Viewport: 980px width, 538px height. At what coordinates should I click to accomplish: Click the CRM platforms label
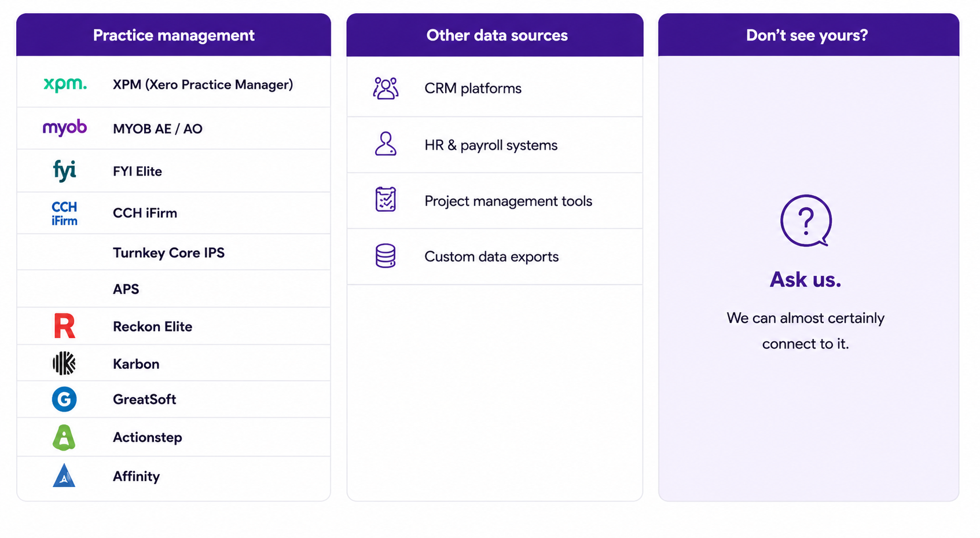[x=473, y=88]
